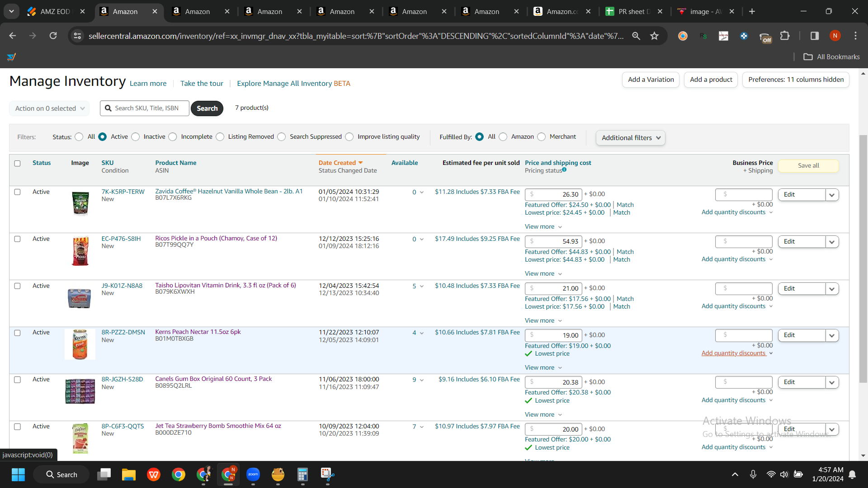This screenshot has height=488, width=868.
Task: Select the Incomplete status filter
Action: tap(173, 137)
